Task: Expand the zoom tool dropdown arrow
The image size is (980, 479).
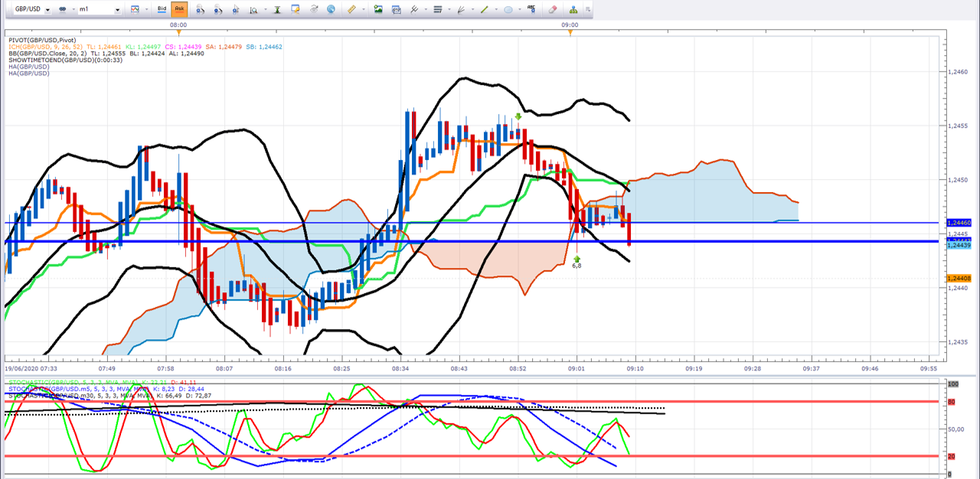Action: pyautogui.click(x=266, y=10)
